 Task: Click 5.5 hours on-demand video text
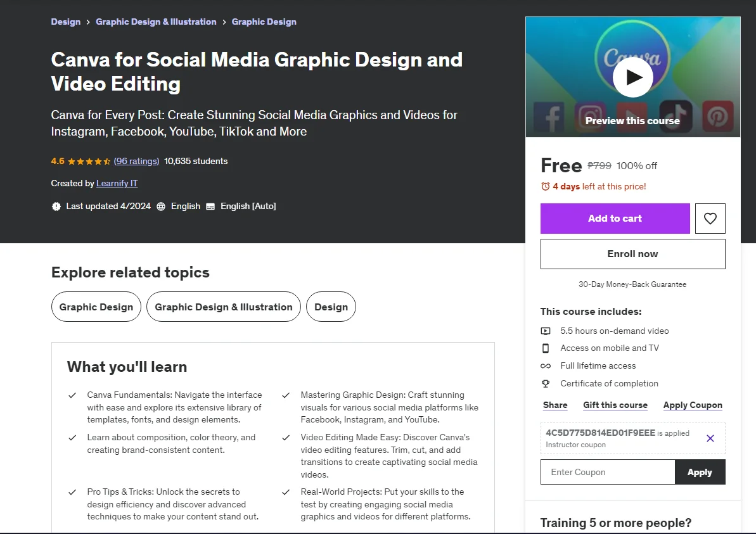[614, 331]
